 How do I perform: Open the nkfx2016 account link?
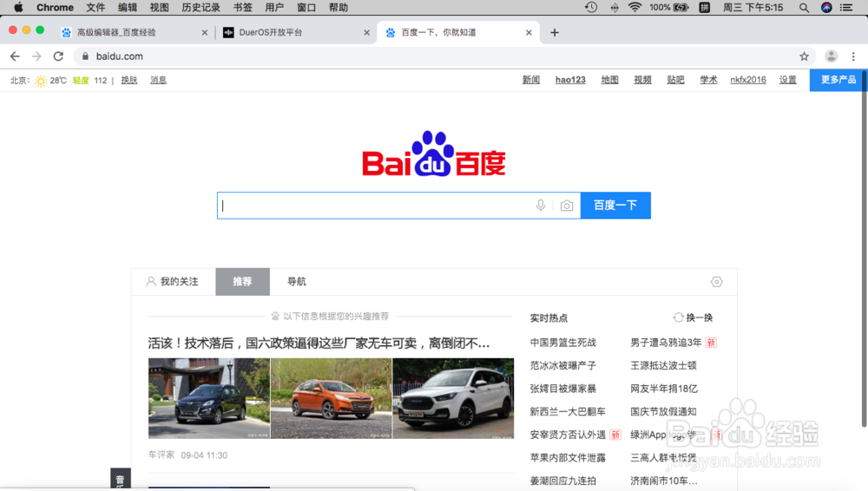pos(748,80)
